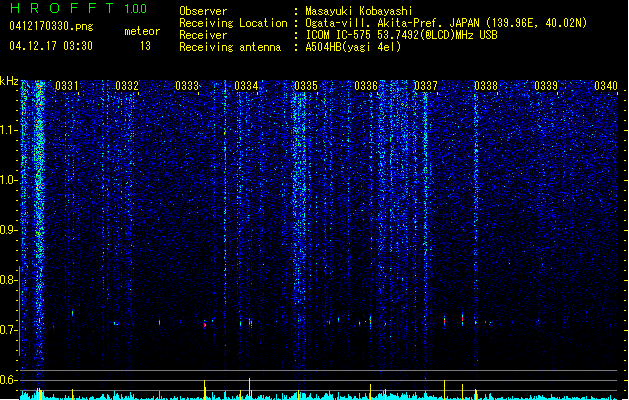The width and height of the screenshot is (629, 400).
Task: Click the kHz axis unit label
Action: point(9,81)
